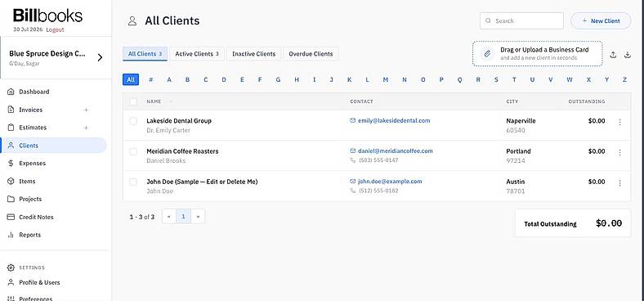Tick the select-all checkbox in table header
This screenshot has height=301, width=644.
(133, 101)
